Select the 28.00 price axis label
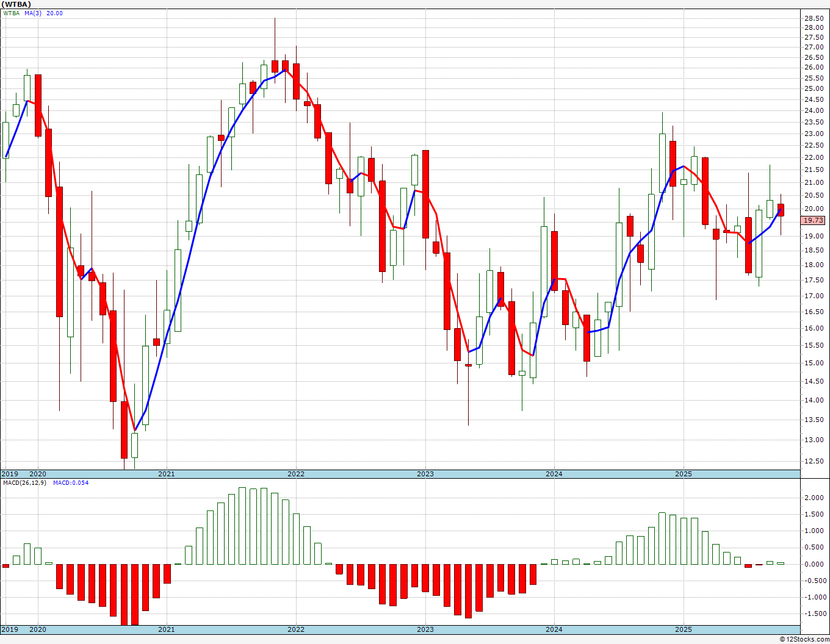Image resolution: width=830 pixels, height=644 pixels. pyautogui.click(x=814, y=28)
